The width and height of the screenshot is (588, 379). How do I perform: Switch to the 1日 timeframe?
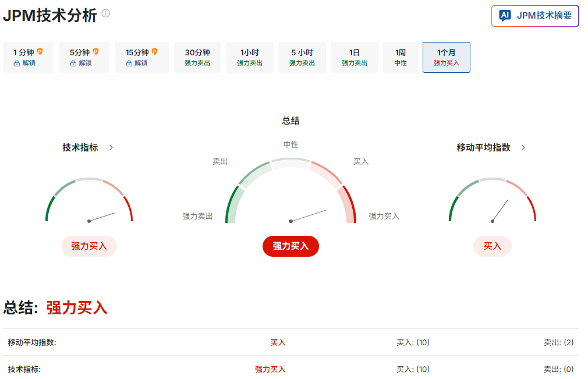click(x=354, y=57)
